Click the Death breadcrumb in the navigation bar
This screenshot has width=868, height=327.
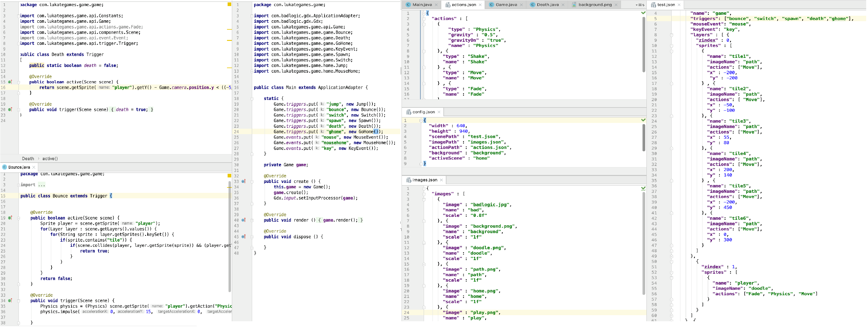[28, 159]
